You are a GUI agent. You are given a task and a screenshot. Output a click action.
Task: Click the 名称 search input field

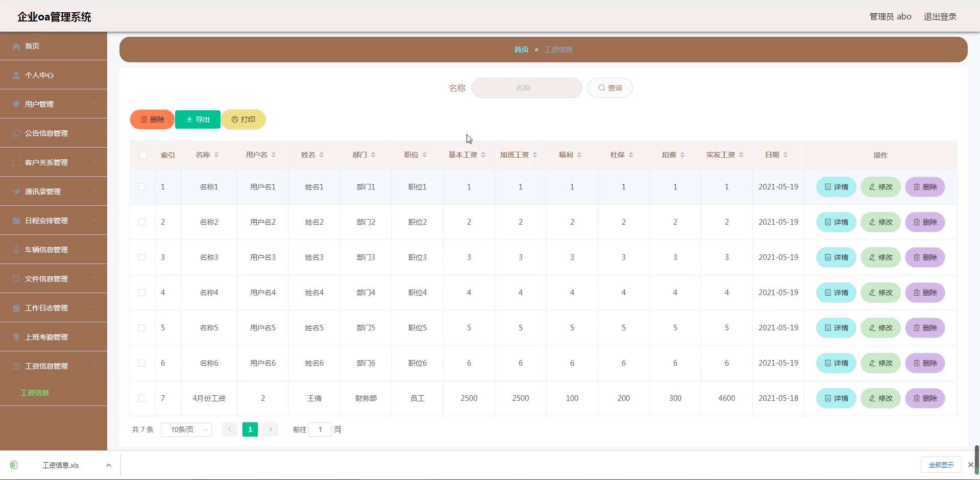(527, 88)
